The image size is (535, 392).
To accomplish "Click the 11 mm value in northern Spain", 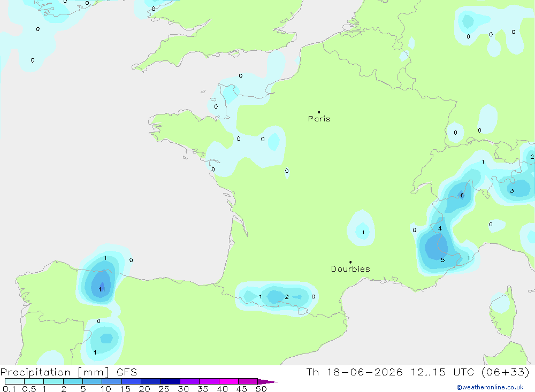I will coord(102,289).
